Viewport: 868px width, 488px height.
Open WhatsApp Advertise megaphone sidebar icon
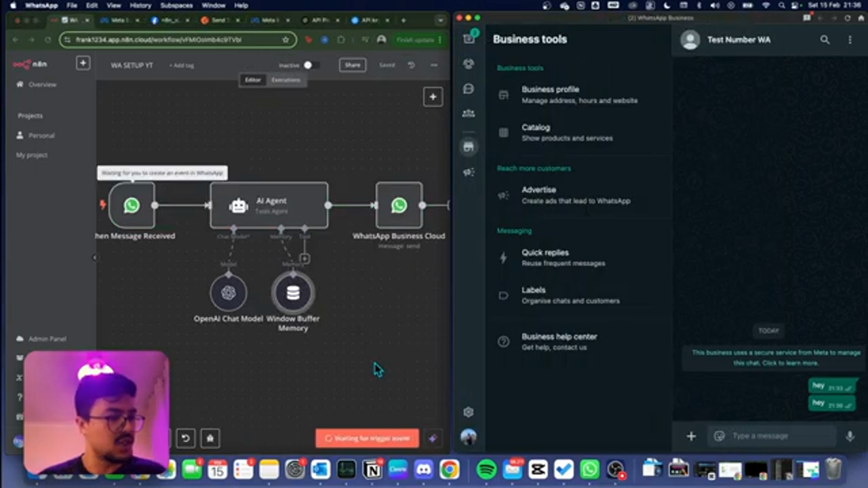469,173
